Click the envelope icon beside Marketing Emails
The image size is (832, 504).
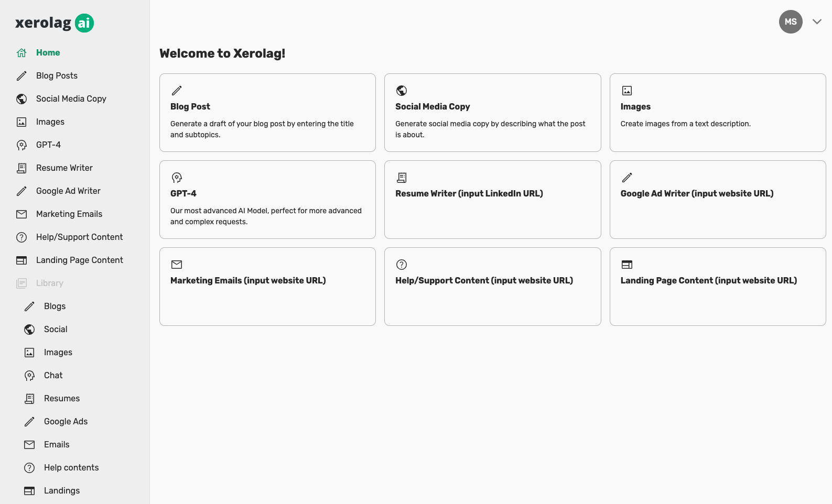point(21,214)
